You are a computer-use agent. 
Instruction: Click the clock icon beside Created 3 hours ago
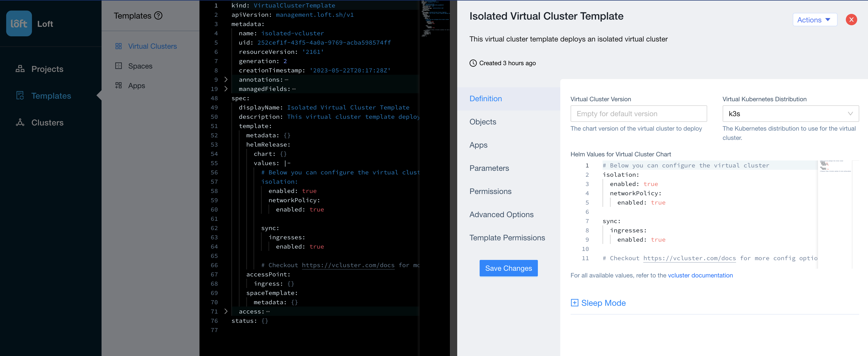click(473, 63)
